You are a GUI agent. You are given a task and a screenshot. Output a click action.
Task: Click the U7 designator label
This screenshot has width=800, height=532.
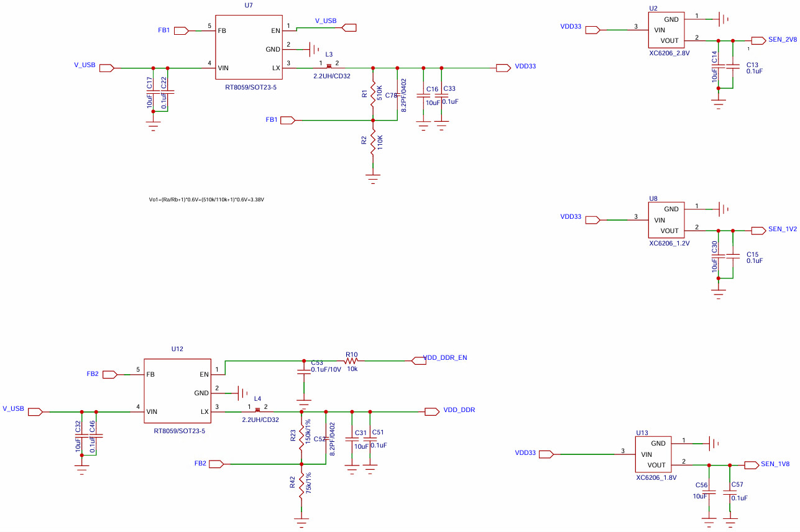point(249,5)
